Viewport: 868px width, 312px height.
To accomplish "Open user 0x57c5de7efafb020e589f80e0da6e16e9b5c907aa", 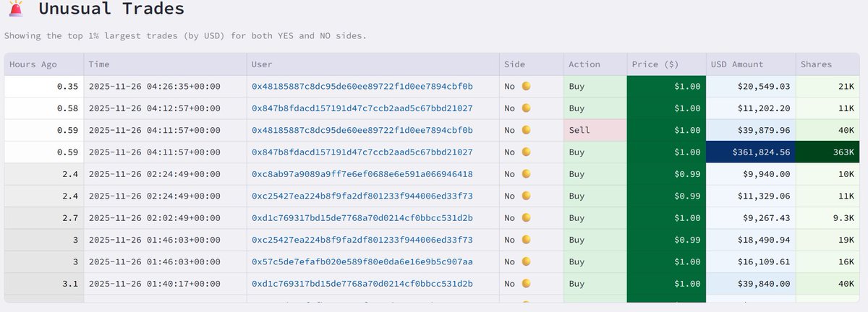I will (362, 261).
